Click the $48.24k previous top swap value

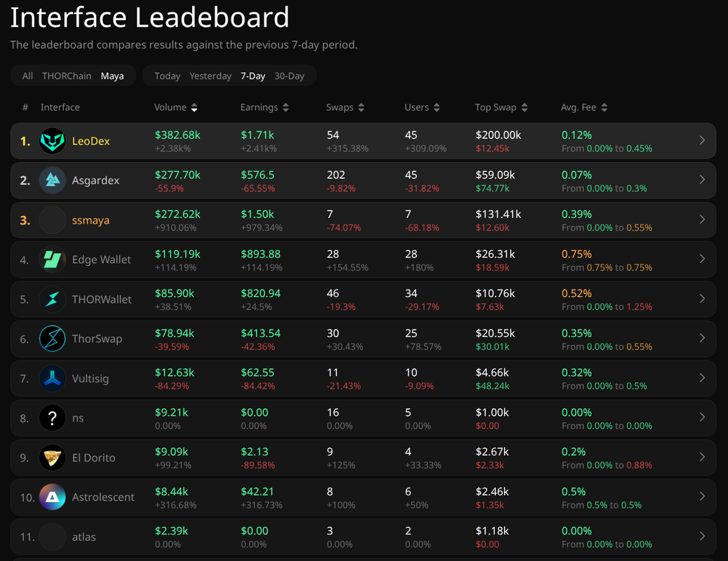[x=492, y=386]
